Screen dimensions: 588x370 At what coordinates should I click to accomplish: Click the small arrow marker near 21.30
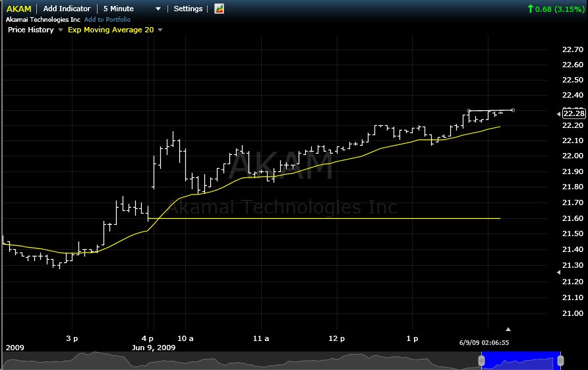559,272
